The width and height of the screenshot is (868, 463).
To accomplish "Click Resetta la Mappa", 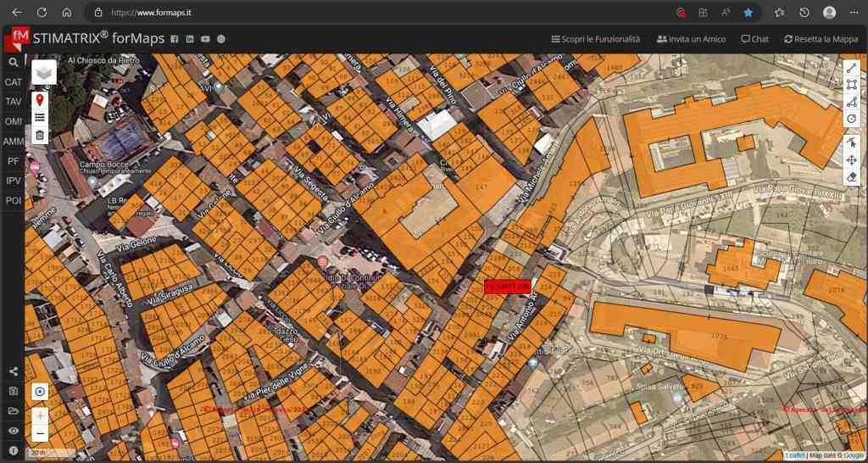I will point(821,39).
